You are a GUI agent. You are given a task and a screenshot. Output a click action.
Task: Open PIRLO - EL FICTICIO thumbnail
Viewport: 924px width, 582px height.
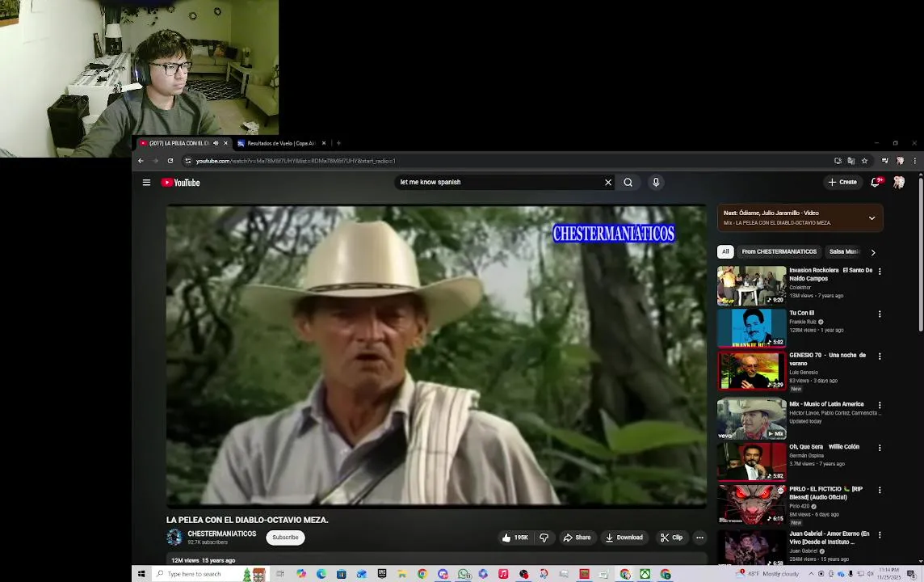click(751, 504)
